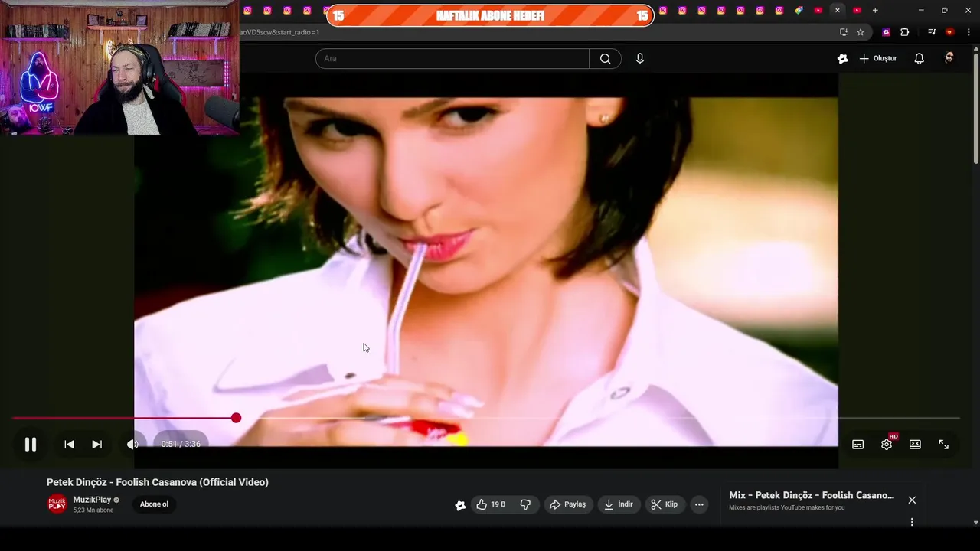
Task: Click the video title 'Petek Dinçöz - Foolish Casanova'
Action: click(x=158, y=482)
